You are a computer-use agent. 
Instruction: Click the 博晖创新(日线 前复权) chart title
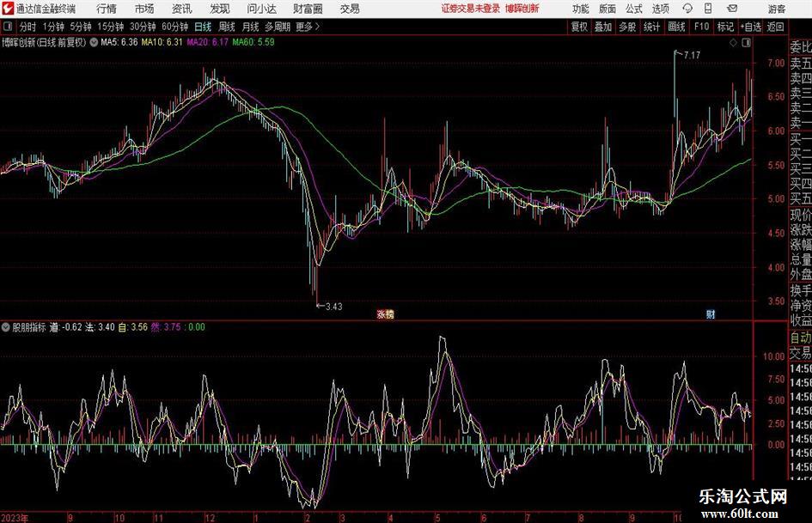tap(44, 42)
